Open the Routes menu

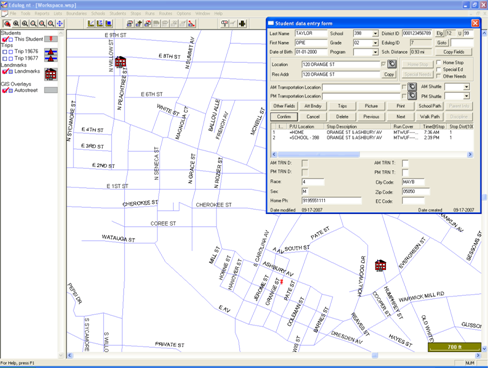pos(165,14)
